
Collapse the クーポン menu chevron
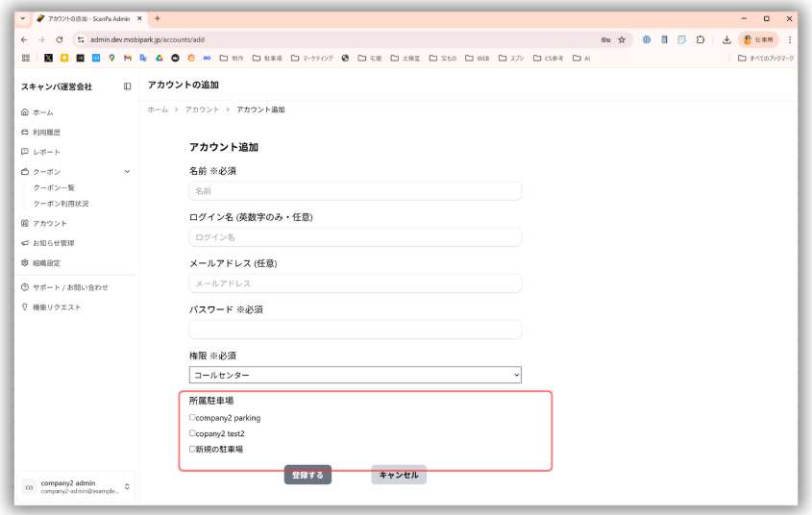128,172
